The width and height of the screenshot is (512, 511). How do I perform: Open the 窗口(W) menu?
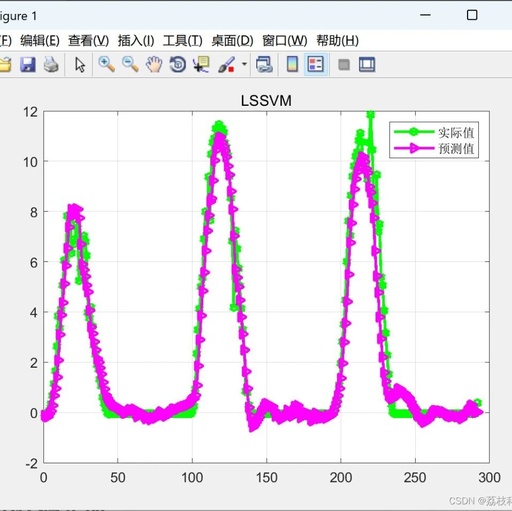pos(284,41)
